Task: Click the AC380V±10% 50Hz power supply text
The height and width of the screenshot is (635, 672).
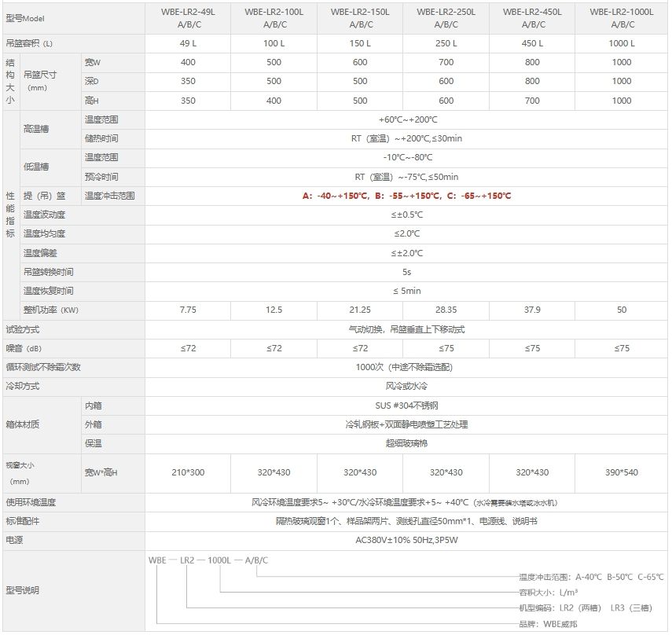Action: tap(406, 540)
